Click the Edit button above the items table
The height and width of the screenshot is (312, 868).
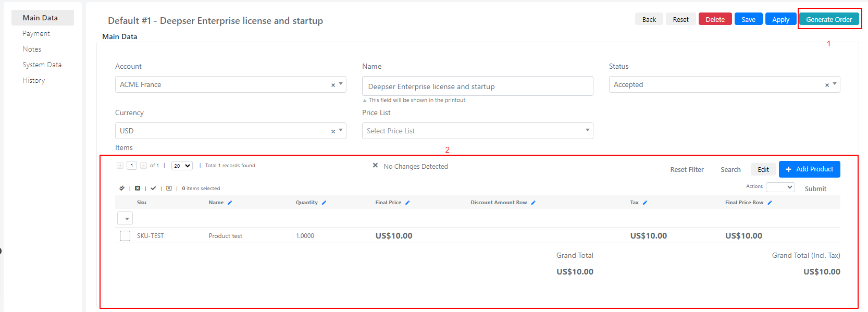coord(763,169)
